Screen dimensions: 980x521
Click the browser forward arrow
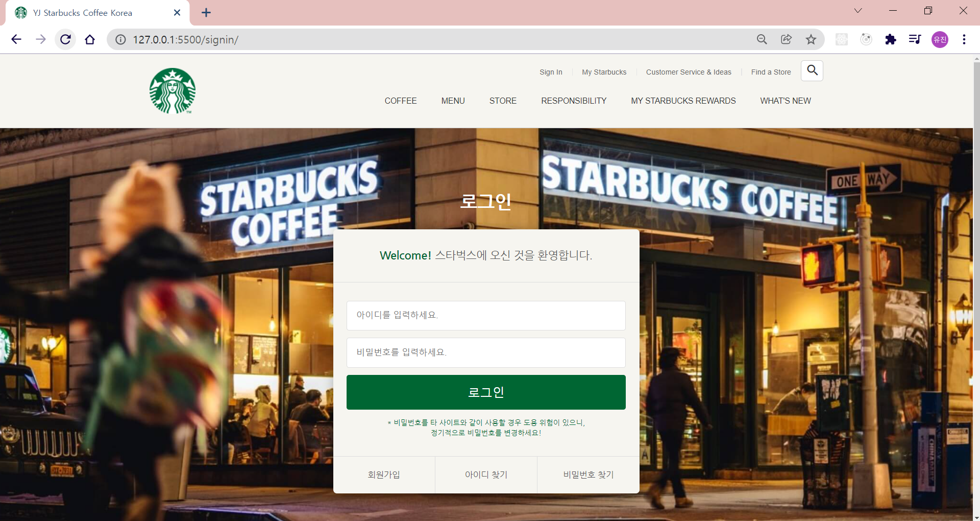point(41,39)
